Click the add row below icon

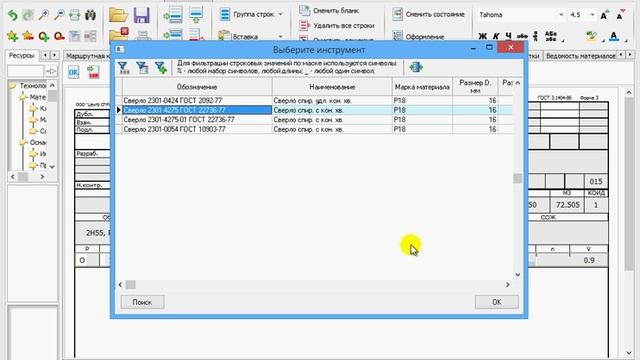(x=196, y=15)
